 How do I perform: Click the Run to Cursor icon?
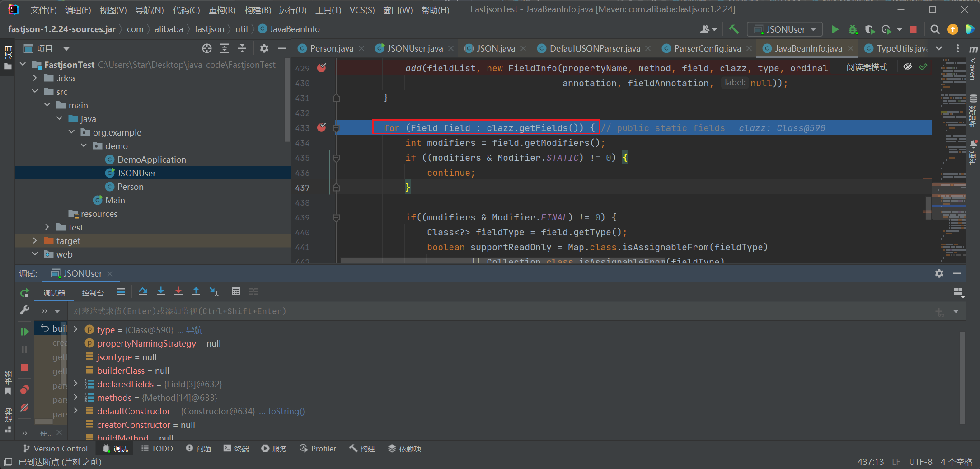coord(214,292)
